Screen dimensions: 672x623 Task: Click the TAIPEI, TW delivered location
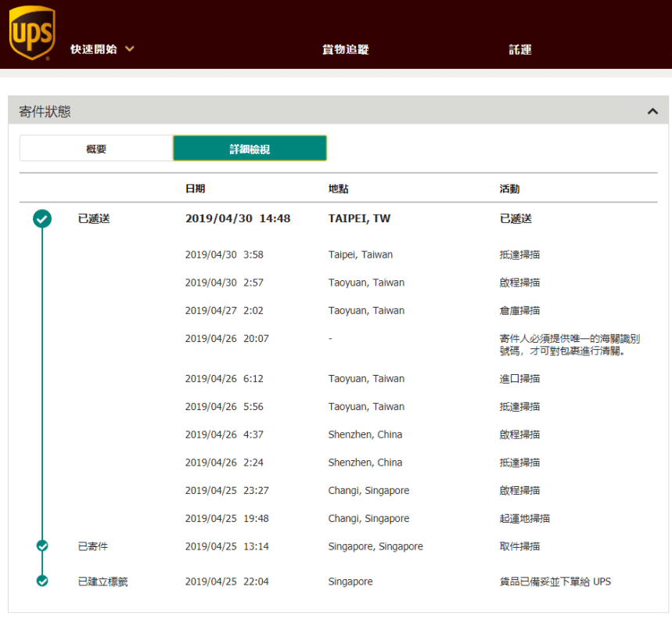(x=359, y=219)
